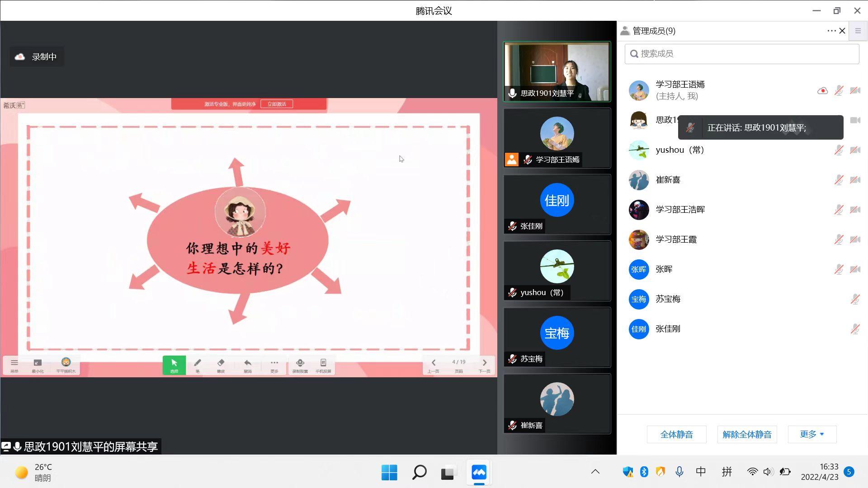Image resolution: width=868 pixels, height=488 pixels.
Task: Click the cloud recording indicator icon
Action: pyautogui.click(x=20, y=57)
